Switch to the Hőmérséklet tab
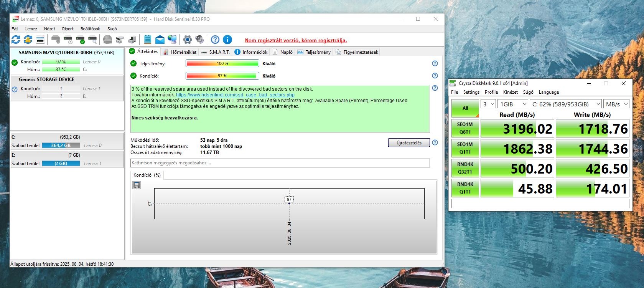The width and height of the screenshot is (644, 288). coord(180,52)
